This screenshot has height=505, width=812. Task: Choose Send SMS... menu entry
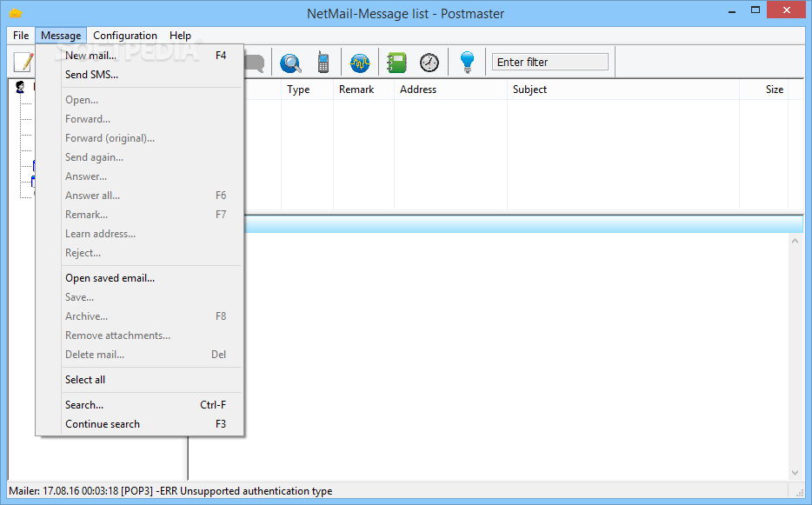click(x=140, y=75)
